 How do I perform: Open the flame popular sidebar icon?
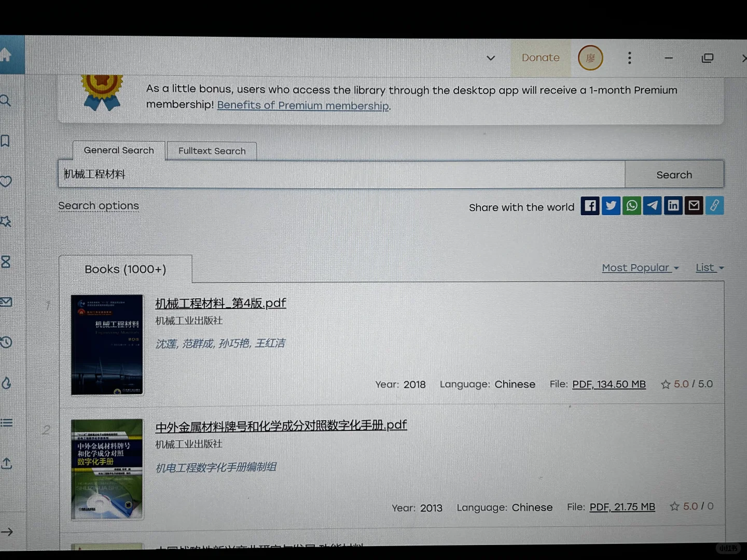tap(6, 383)
